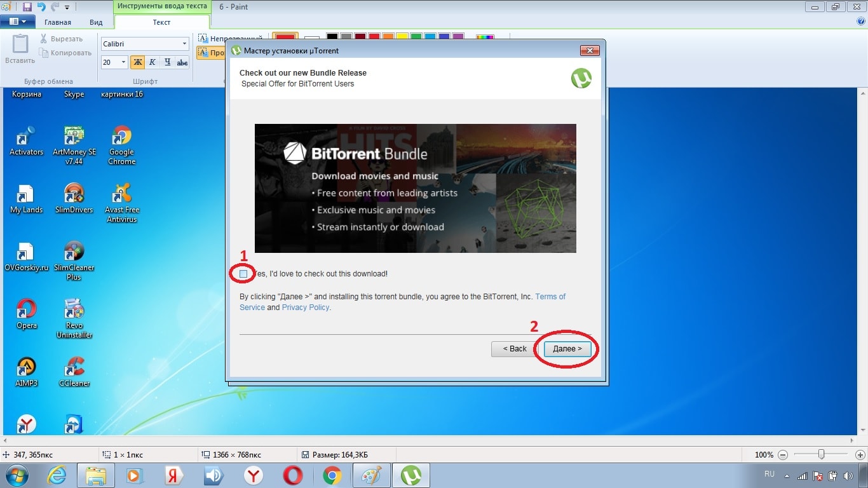Open the Yandex Я taskbar icon
This screenshot has height=488, width=868.
[174, 475]
